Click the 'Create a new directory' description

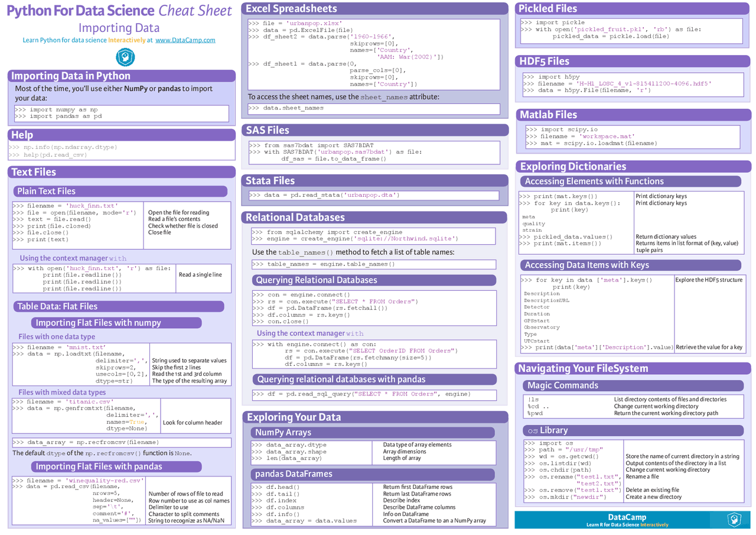654,497
